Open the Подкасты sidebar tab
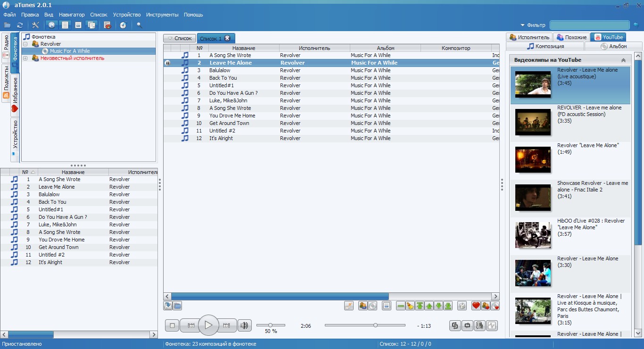 coord(6,83)
